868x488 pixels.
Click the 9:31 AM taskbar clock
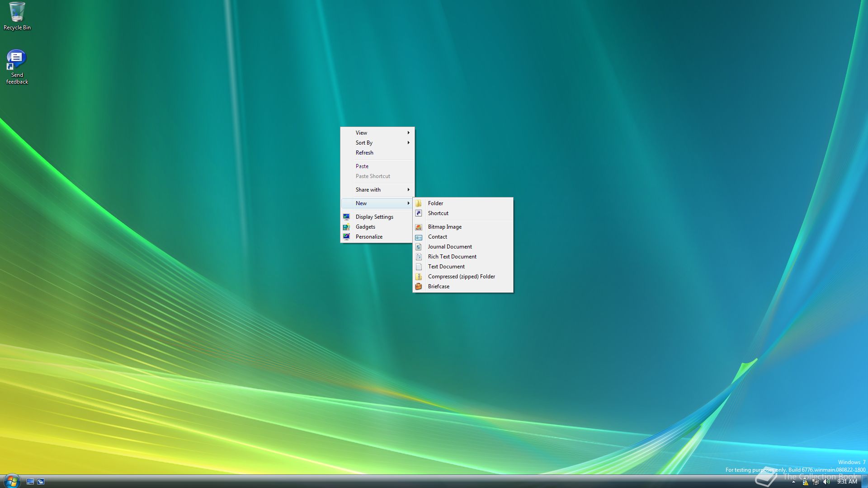[x=847, y=482]
